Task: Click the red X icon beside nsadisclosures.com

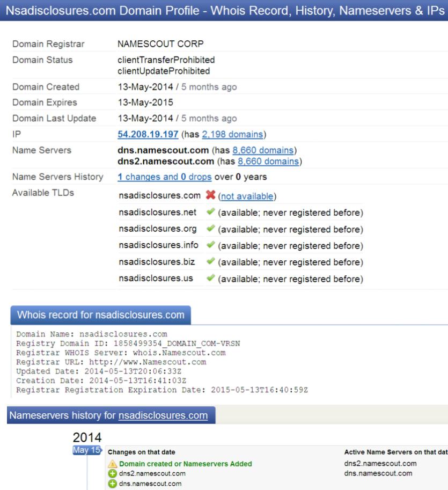Action: click(210, 195)
